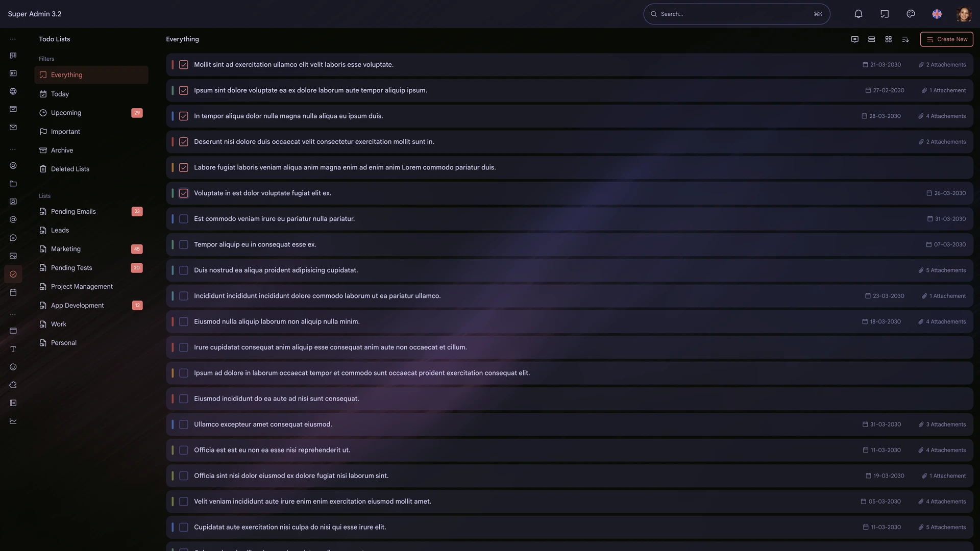Switch to grid view
This screenshot has height=551, width=980.
pyautogui.click(x=889, y=39)
